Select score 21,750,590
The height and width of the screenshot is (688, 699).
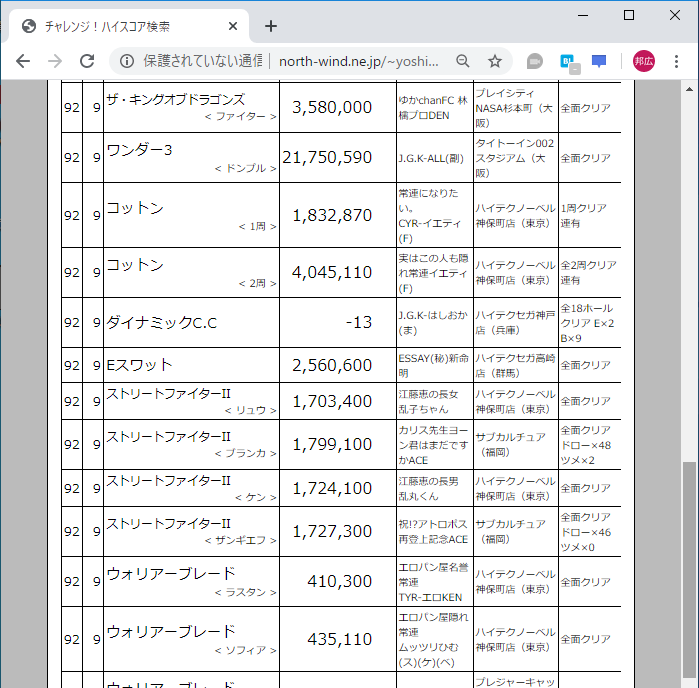click(x=327, y=157)
